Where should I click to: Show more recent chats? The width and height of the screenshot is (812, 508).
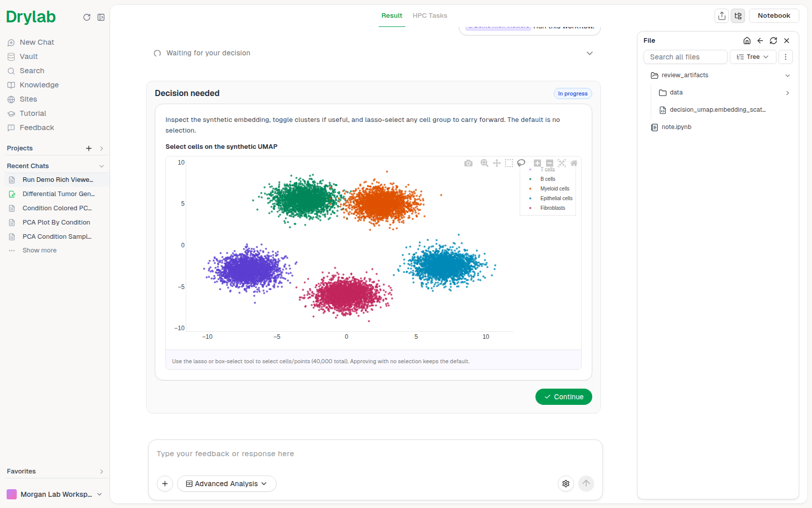coord(39,250)
